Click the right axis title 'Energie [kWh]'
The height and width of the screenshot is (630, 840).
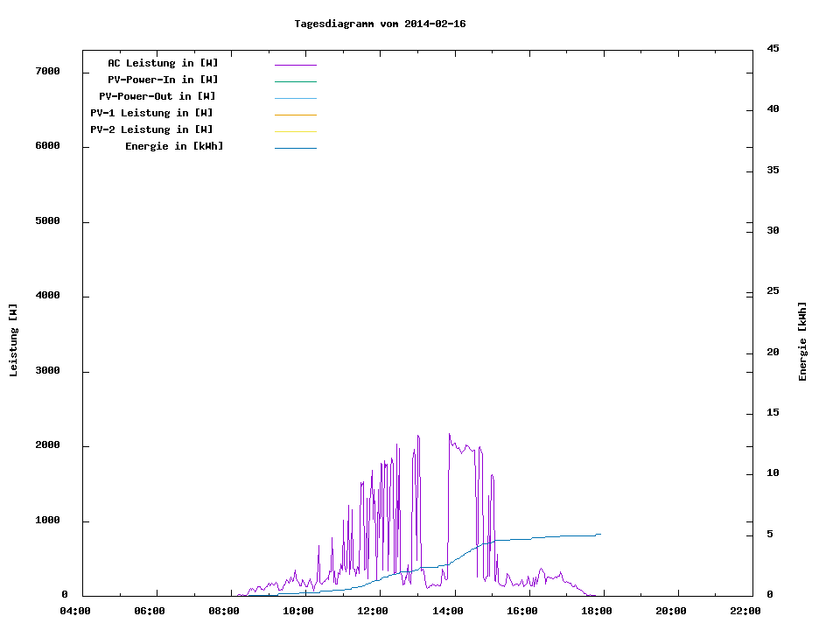[802, 341]
